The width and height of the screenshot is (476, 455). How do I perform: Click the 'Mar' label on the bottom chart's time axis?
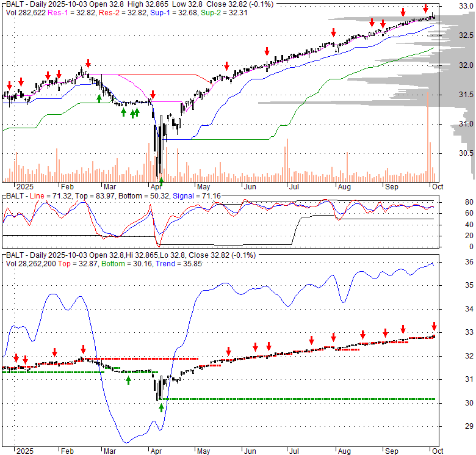tap(110, 451)
